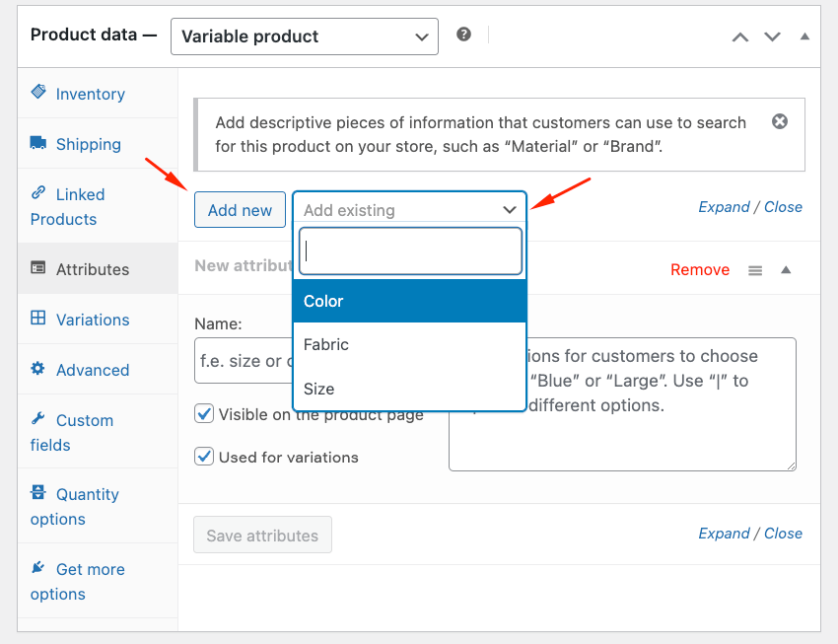Click the Get more options plug icon
The width and height of the screenshot is (838, 644).
coord(37,567)
